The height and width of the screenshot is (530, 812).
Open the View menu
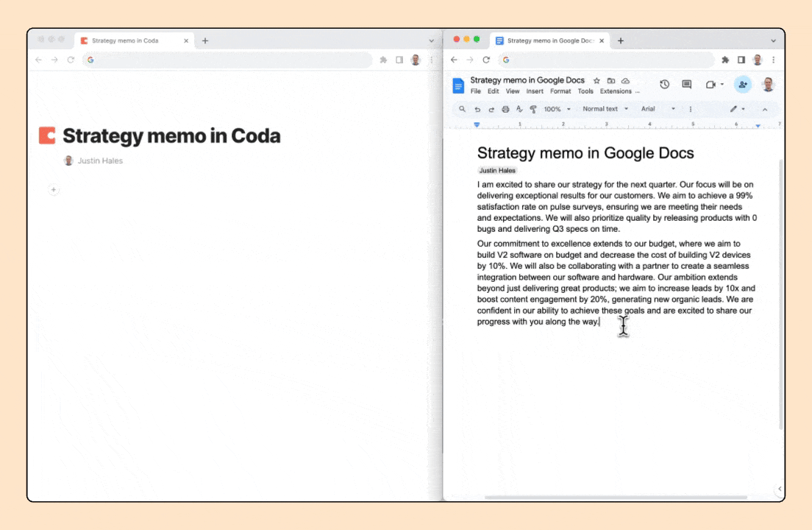pos(512,91)
